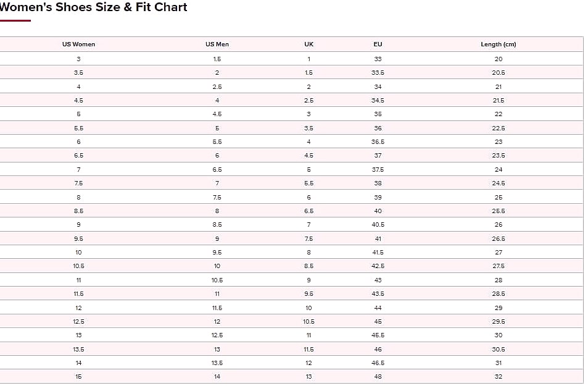Click the US Men column header
588x391 pixels.
(x=217, y=44)
